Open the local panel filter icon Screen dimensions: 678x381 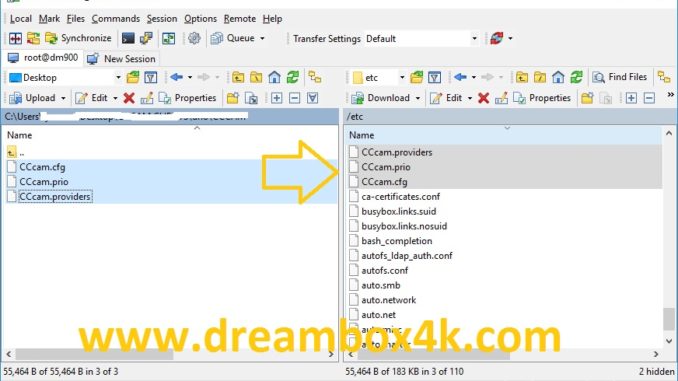point(150,77)
